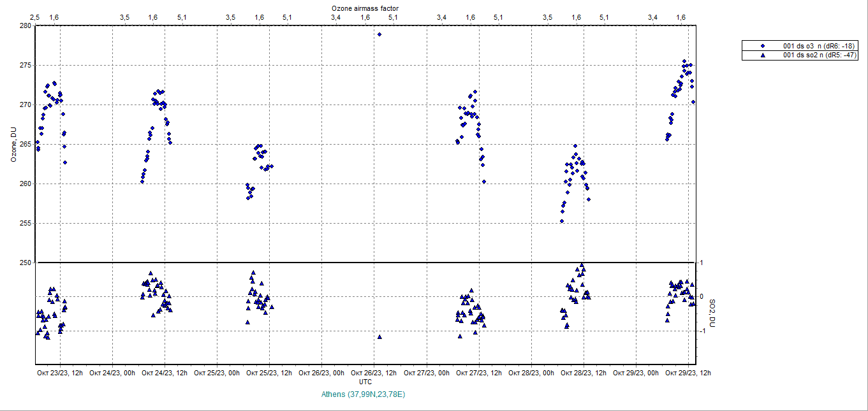
Task: Click the 'Окт 23/23, 12h' time axis label
Action: [60, 373]
